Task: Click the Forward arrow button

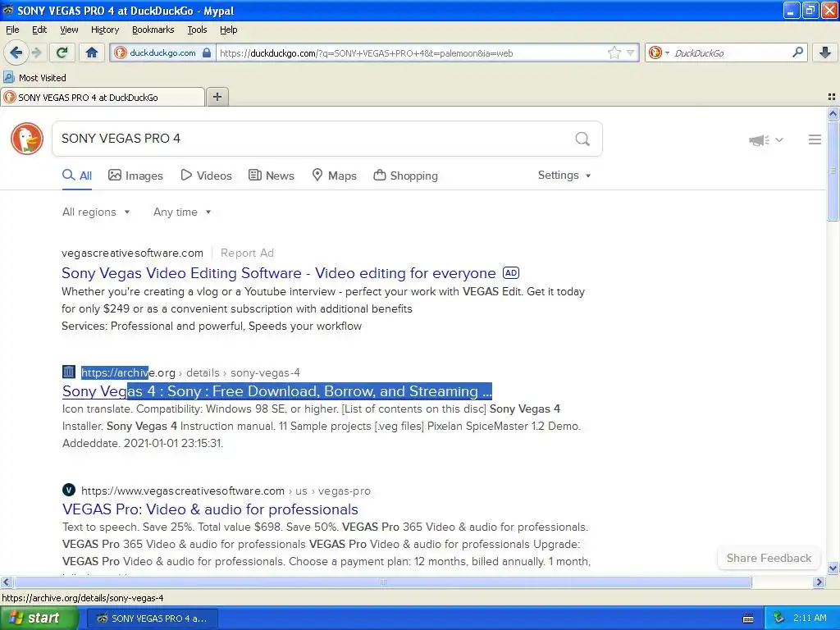Action: pyautogui.click(x=36, y=52)
